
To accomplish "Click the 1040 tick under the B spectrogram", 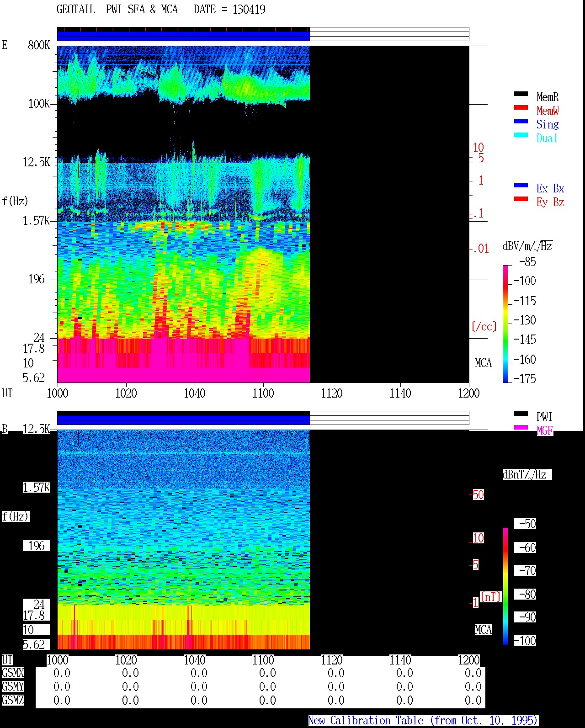I will click(x=194, y=660).
